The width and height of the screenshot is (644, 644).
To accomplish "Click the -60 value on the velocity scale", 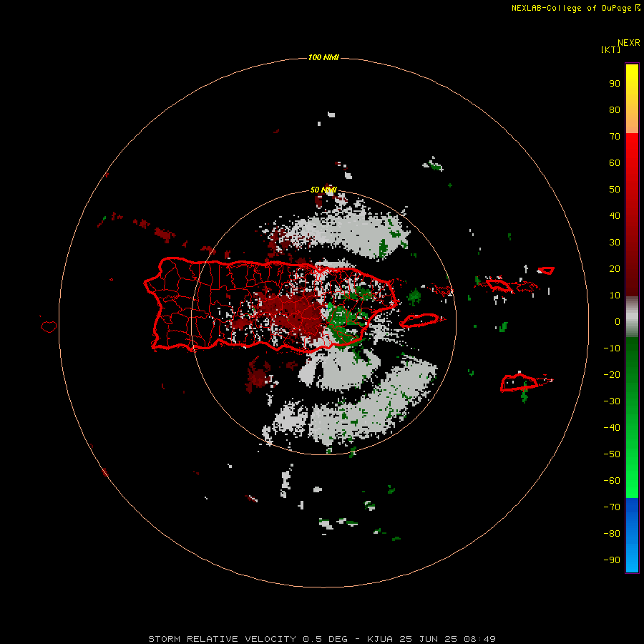I will coord(612,481).
